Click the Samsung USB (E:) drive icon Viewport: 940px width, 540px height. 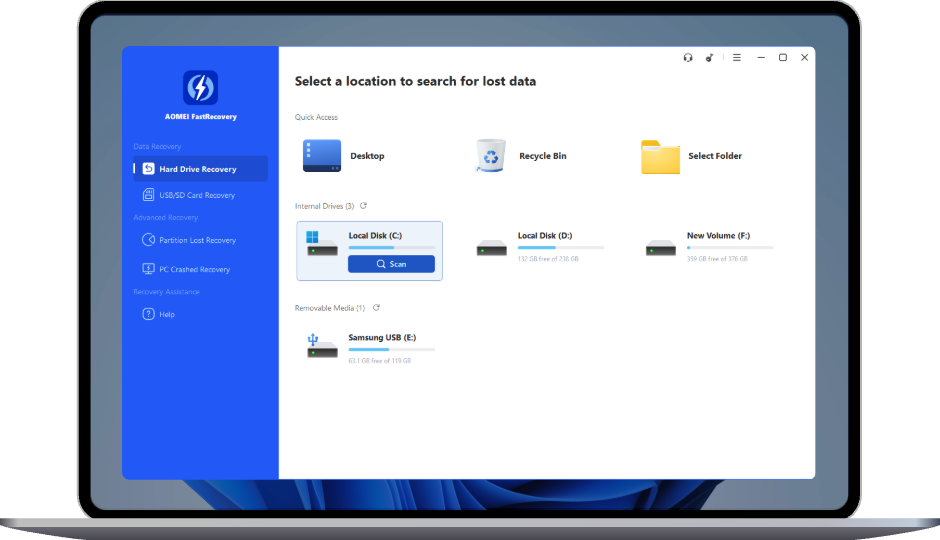(x=322, y=346)
